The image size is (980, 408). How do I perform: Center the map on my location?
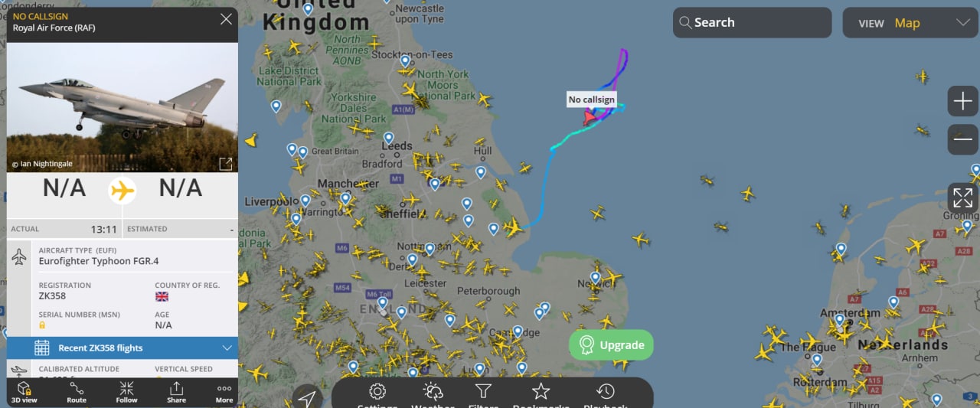[307, 398]
